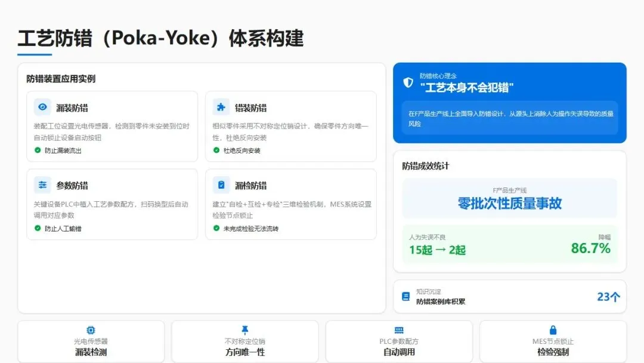Click the shield icon in the blue card
The image size is (644, 363).
point(408,82)
